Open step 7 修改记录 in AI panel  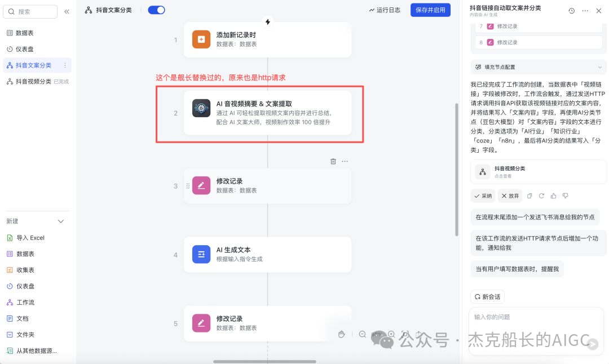[x=539, y=26]
